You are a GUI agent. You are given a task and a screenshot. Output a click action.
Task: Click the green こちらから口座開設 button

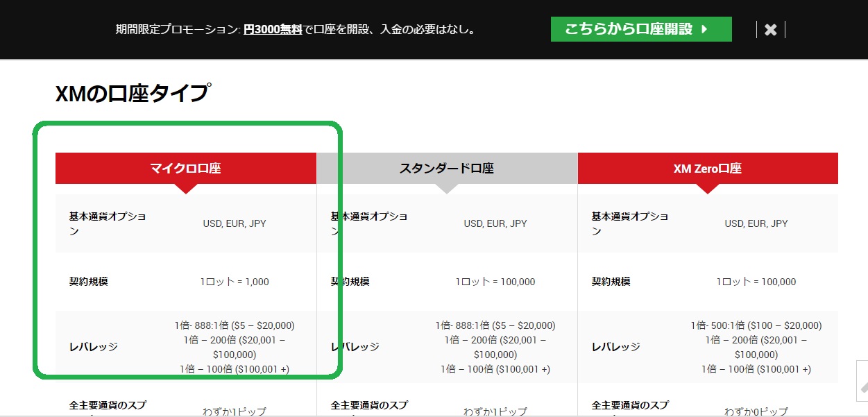[640, 29]
